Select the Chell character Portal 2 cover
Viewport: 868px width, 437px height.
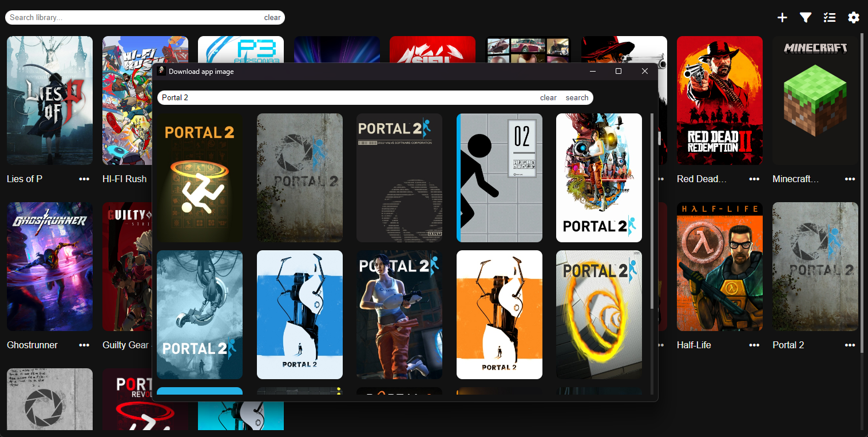click(399, 314)
